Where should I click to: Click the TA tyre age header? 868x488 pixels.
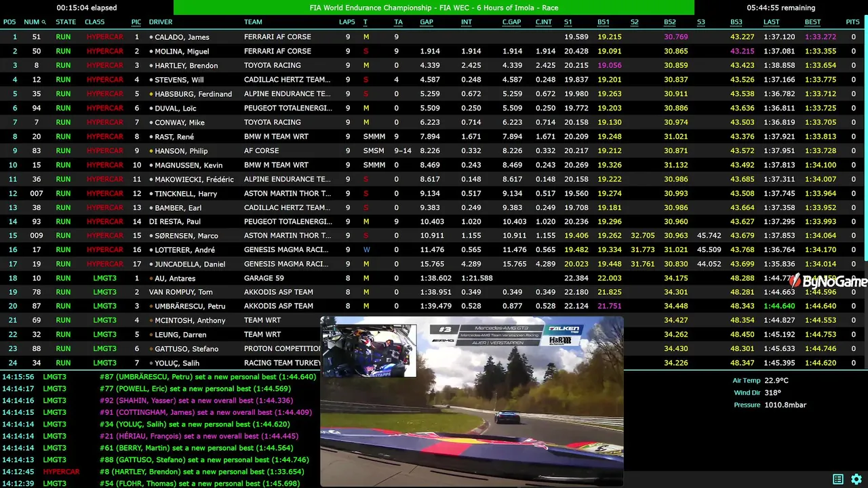click(x=398, y=22)
